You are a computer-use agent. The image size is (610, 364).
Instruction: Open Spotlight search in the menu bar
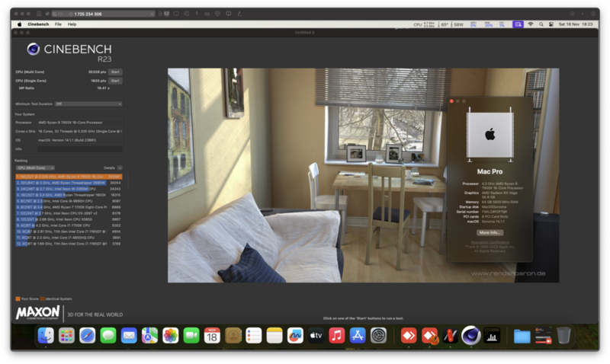(x=541, y=24)
